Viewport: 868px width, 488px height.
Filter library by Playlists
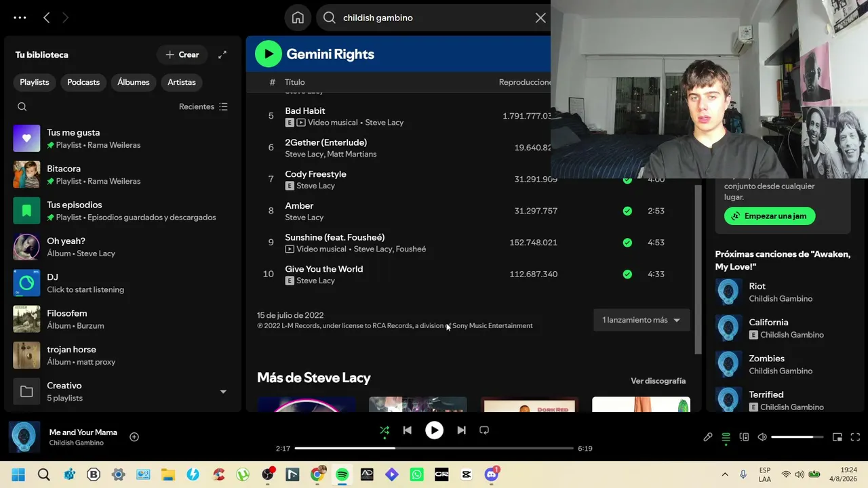tap(35, 82)
